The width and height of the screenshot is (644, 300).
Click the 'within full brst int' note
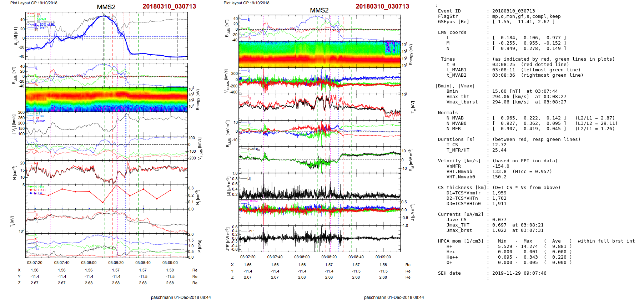[x=607, y=241]
